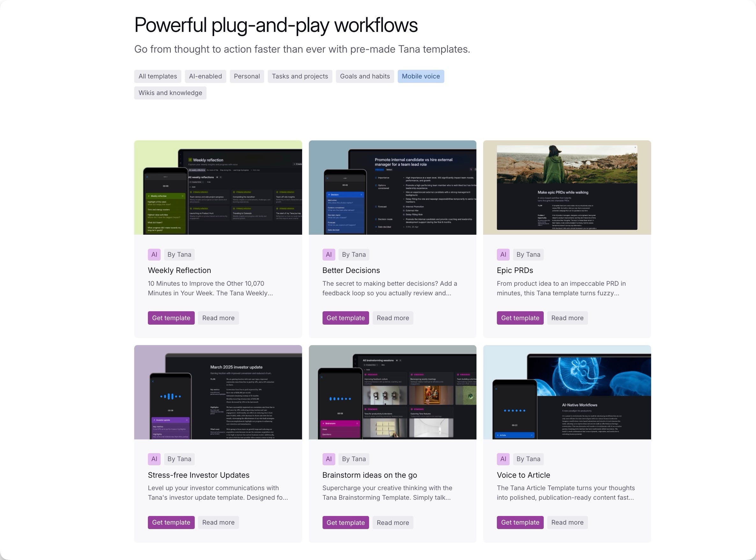Get the Brainstorm ideas template

(345, 522)
